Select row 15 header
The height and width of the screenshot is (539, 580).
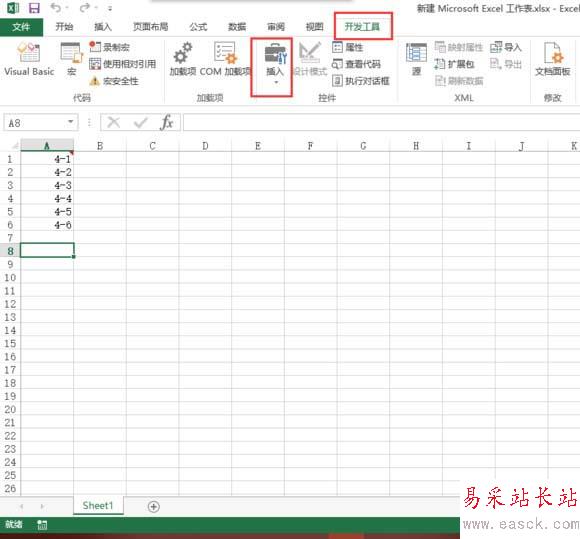[10, 343]
